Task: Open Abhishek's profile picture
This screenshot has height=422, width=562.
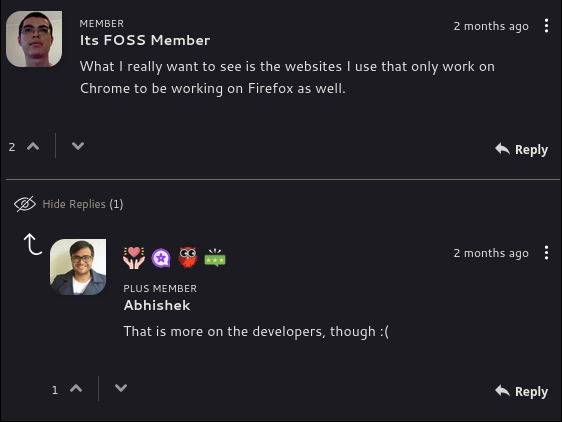Action: pos(78,267)
